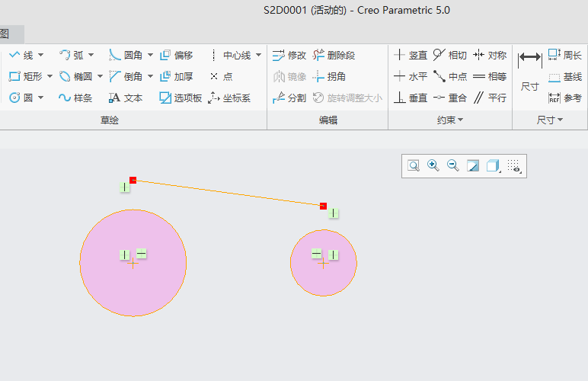Apply the Tangent (相切) constraint
The height and width of the screenshot is (381, 588).
450,56
